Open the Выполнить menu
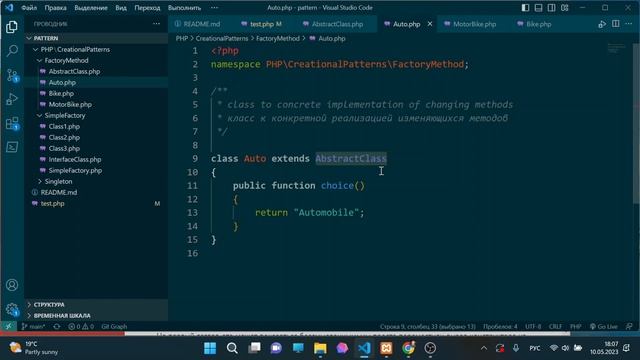 pos(184,8)
